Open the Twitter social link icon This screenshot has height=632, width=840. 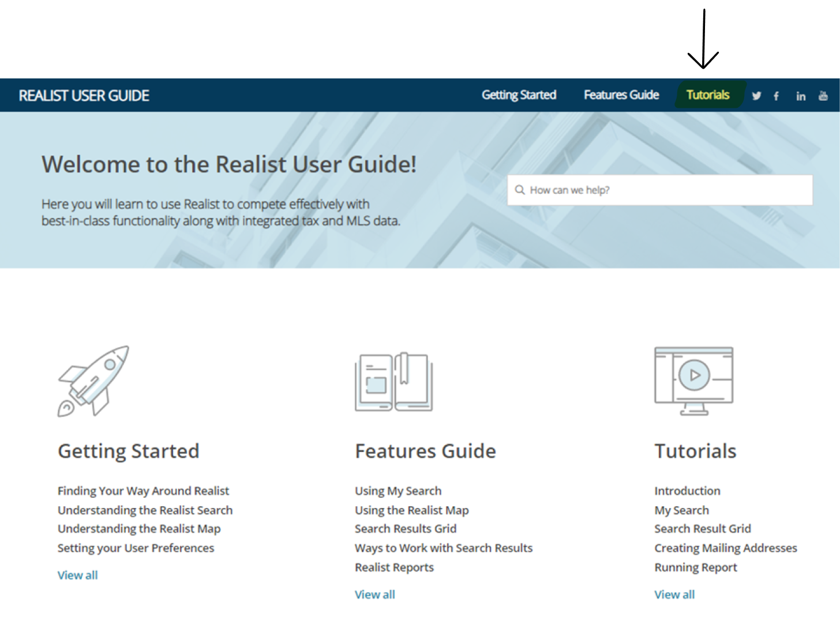pos(756,96)
